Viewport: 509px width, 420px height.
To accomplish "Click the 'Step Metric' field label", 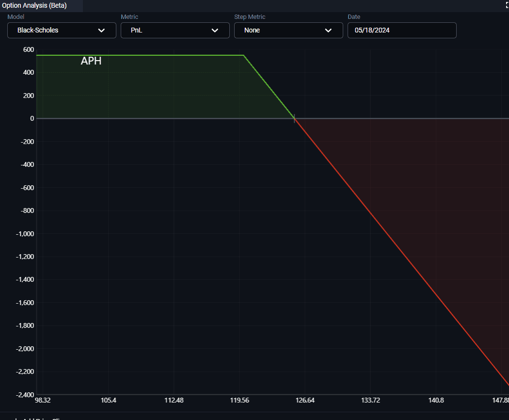I will (250, 17).
